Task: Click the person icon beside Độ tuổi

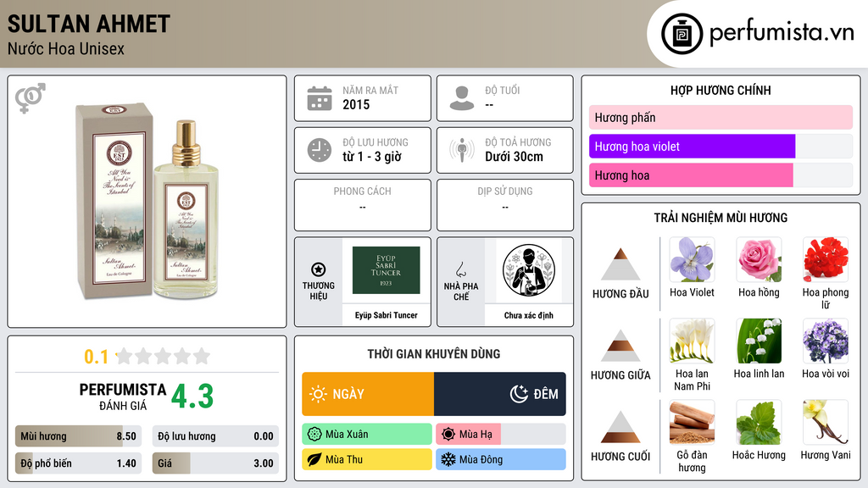Action: (x=462, y=98)
